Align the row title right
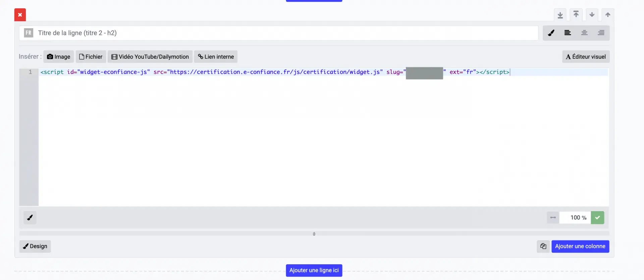This screenshot has width=644, height=280. (x=601, y=33)
